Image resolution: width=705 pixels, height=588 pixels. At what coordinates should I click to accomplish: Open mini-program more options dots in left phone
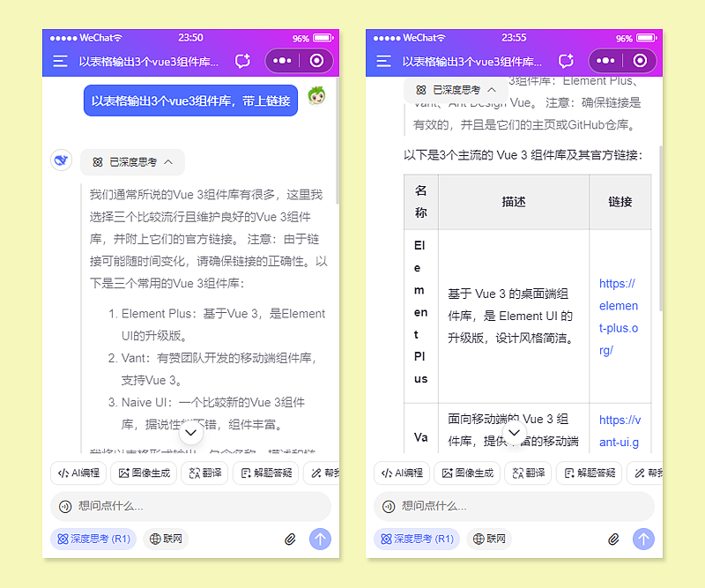tap(282, 61)
